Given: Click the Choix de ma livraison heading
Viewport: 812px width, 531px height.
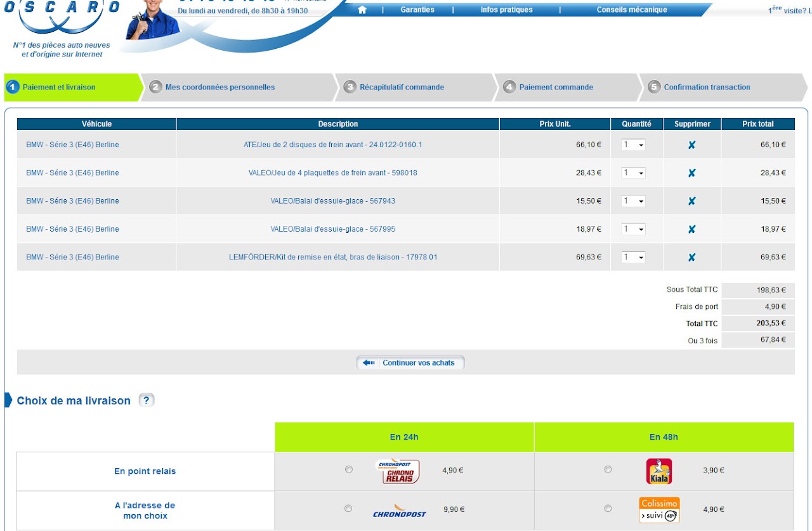Looking at the screenshot, I should pyautogui.click(x=74, y=401).
